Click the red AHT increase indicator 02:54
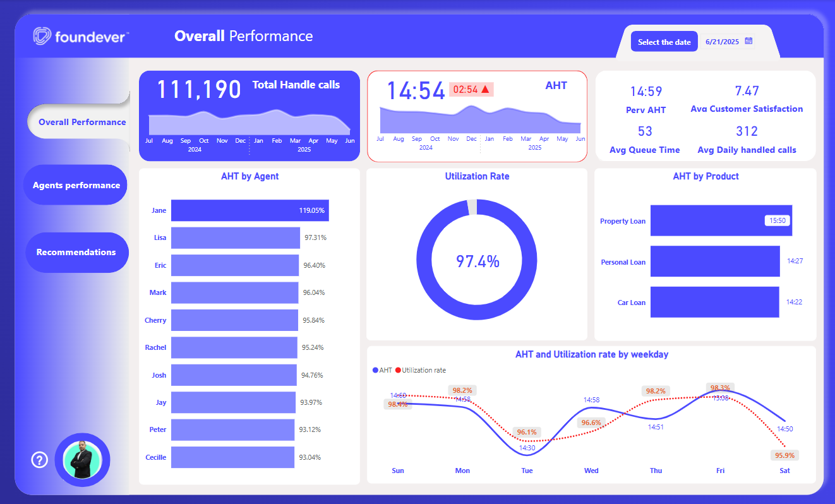The width and height of the screenshot is (835, 504). (471, 90)
